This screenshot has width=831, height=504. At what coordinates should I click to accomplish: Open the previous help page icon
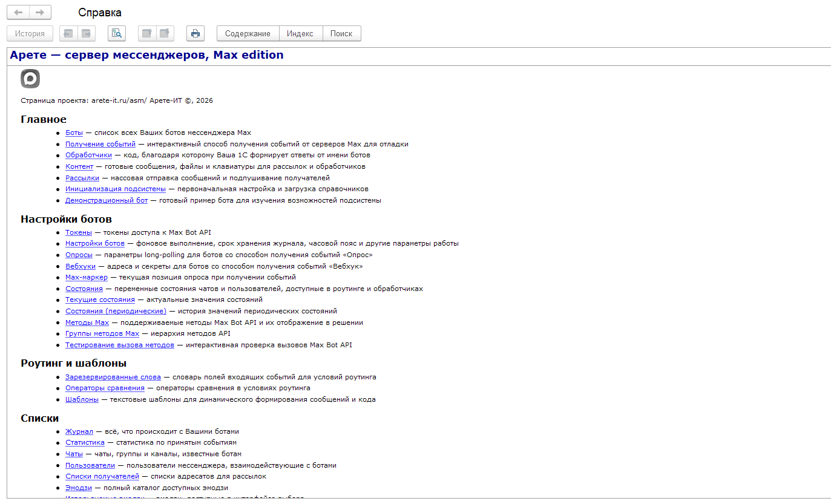coord(68,33)
